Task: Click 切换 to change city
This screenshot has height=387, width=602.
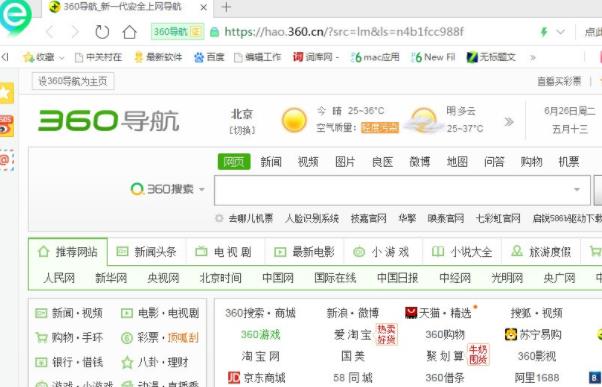Action: coord(242,131)
